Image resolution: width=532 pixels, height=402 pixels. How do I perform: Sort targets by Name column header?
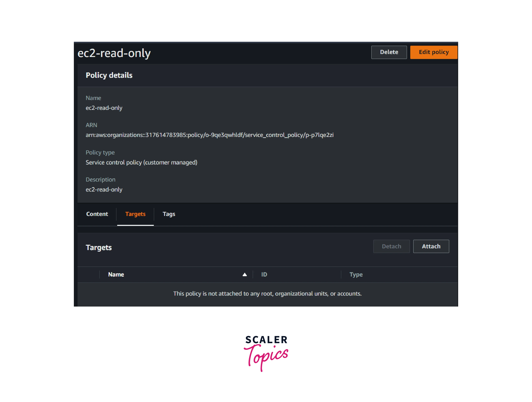(116, 274)
